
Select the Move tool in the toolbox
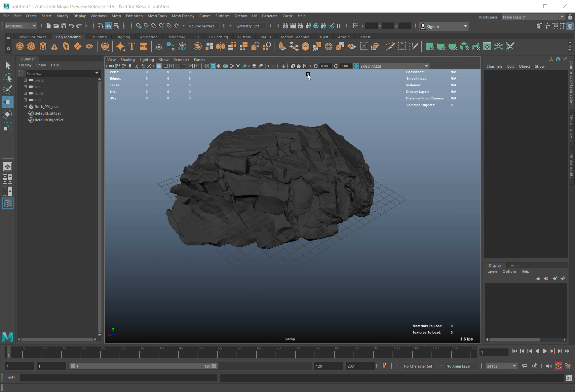point(8,102)
